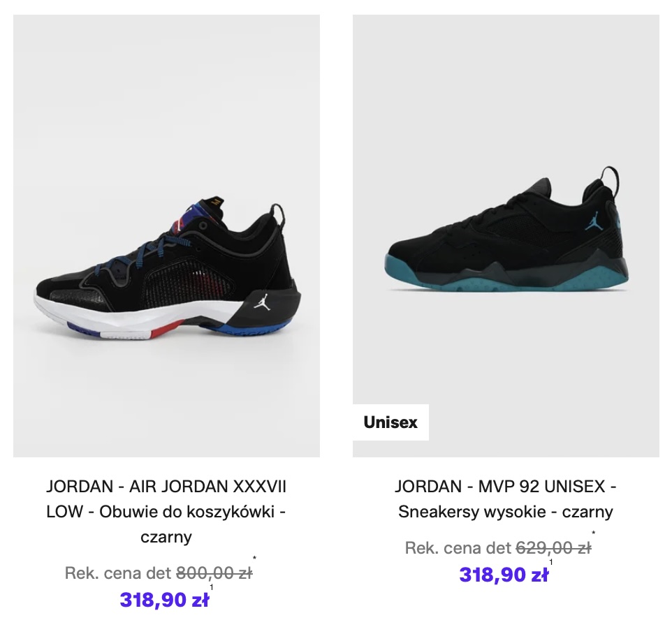Open the MVP 92 Unisex Sneakersy wysokie title
This screenshot has width=672, height=627.
click(x=506, y=499)
